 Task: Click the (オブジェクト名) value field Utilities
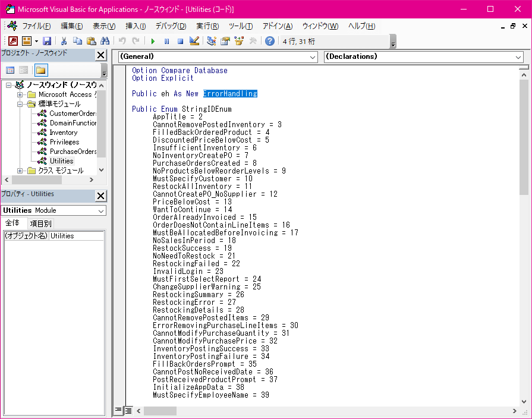[x=76, y=236]
